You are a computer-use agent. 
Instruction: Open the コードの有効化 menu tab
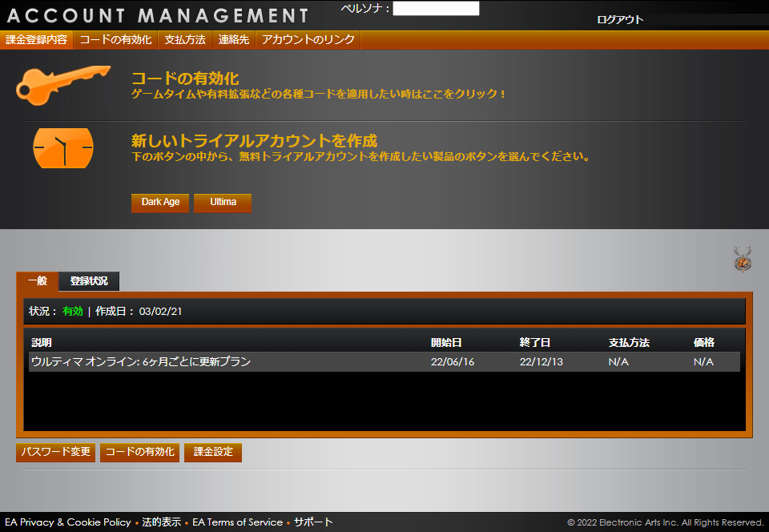point(115,40)
